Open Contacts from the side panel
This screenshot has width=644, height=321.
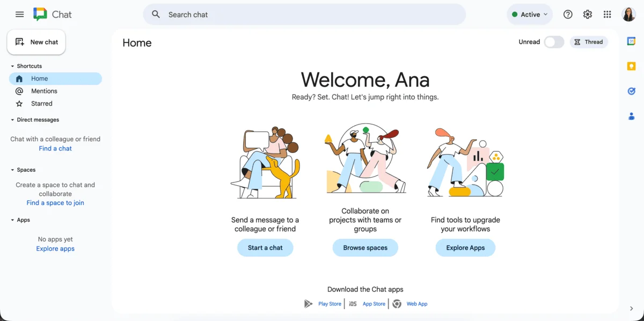631,116
